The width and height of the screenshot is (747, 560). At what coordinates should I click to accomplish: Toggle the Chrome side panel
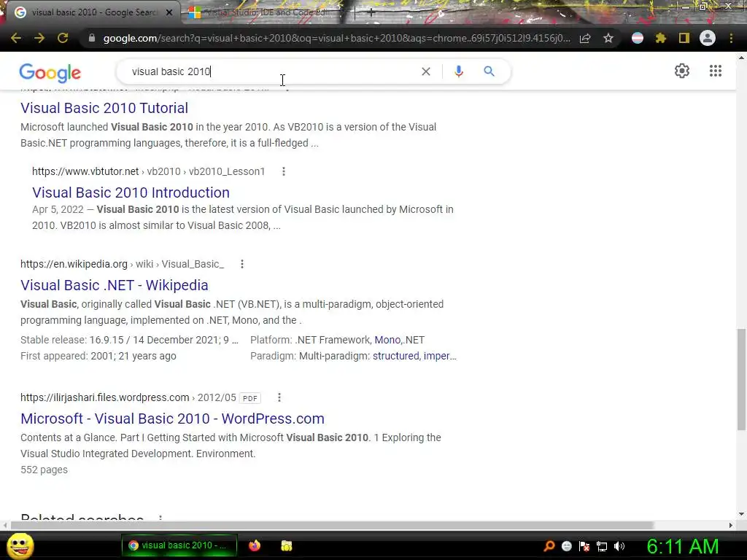pyautogui.click(x=684, y=38)
